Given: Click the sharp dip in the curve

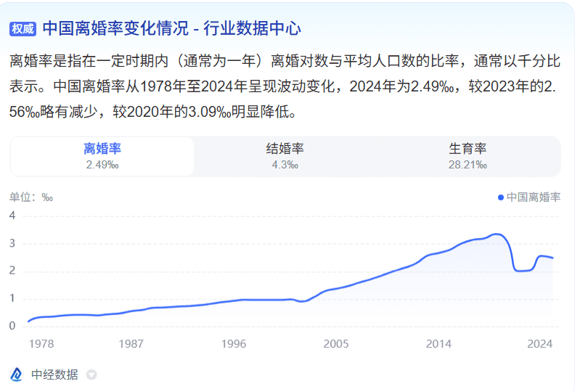Looking at the screenshot, I should coord(518,270).
